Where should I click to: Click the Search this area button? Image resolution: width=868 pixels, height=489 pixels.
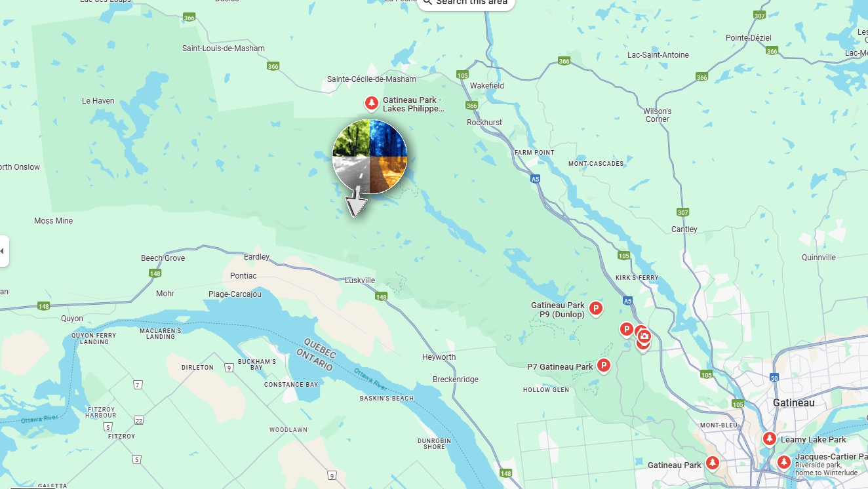[466, 3]
